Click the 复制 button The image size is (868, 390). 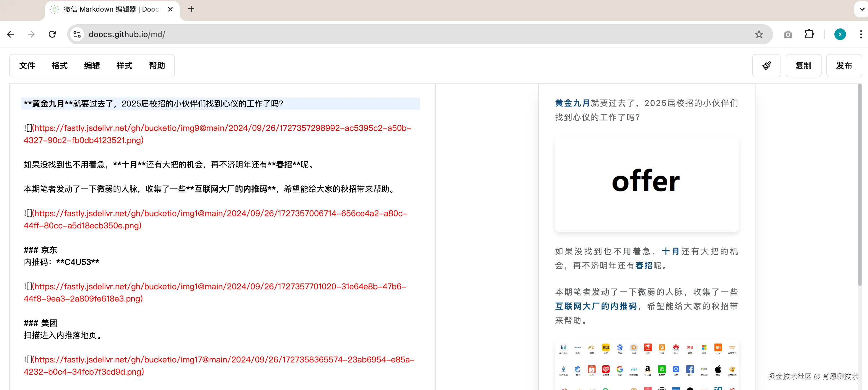pyautogui.click(x=803, y=66)
